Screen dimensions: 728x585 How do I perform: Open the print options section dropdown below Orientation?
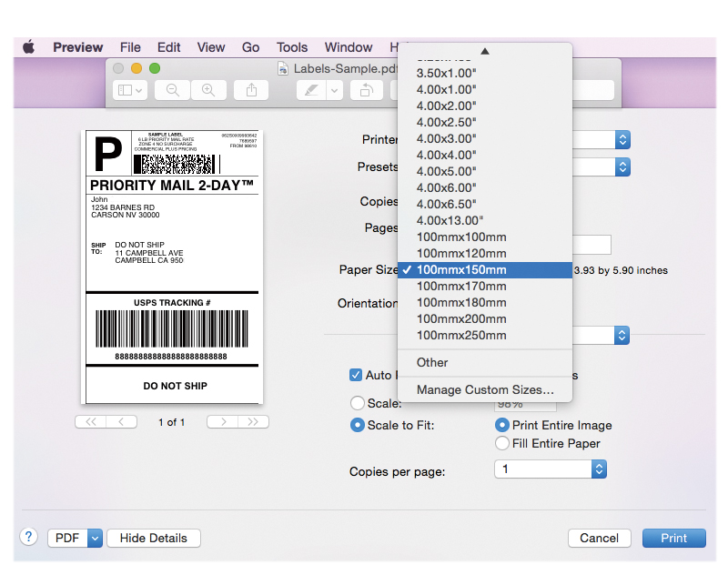pos(622,335)
